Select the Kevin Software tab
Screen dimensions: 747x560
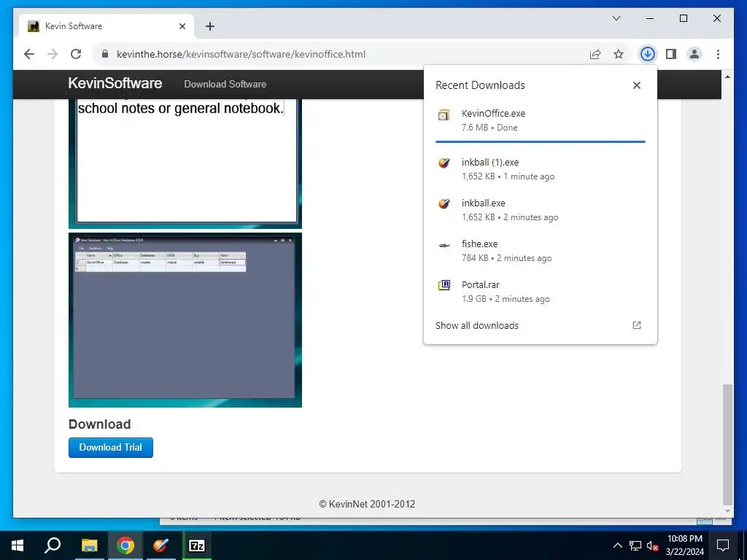(107, 26)
